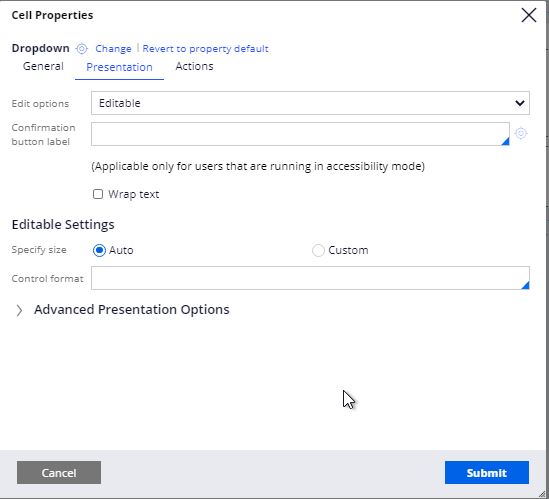Click the dialog corner resize grip
Viewport: 549px width, 499px height.
543,493
